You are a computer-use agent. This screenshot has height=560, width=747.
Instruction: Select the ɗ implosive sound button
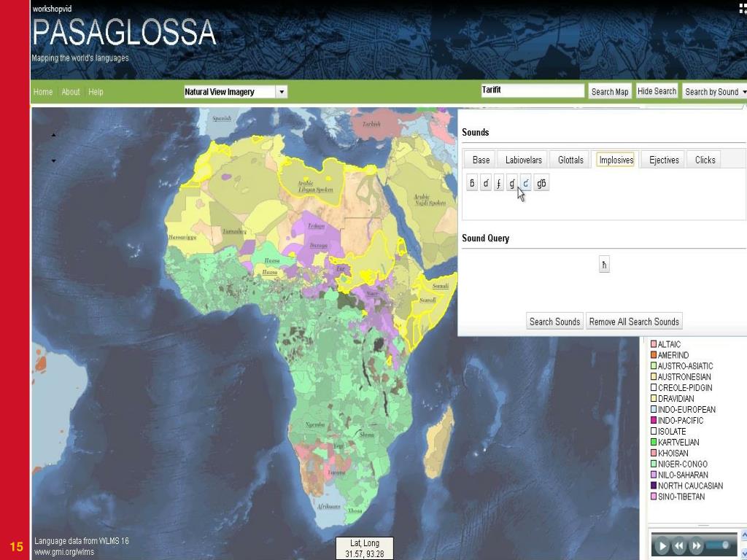pos(485,183)
